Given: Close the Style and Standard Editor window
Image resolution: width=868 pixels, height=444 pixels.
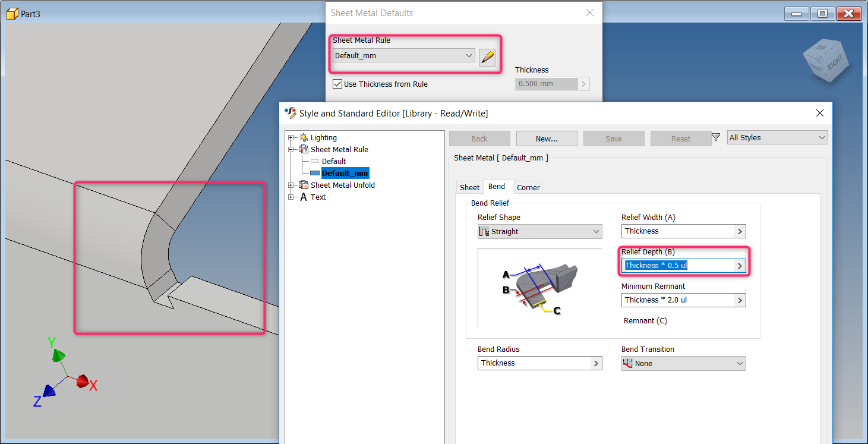Looking at the screenshot, I should pos(820,113).
